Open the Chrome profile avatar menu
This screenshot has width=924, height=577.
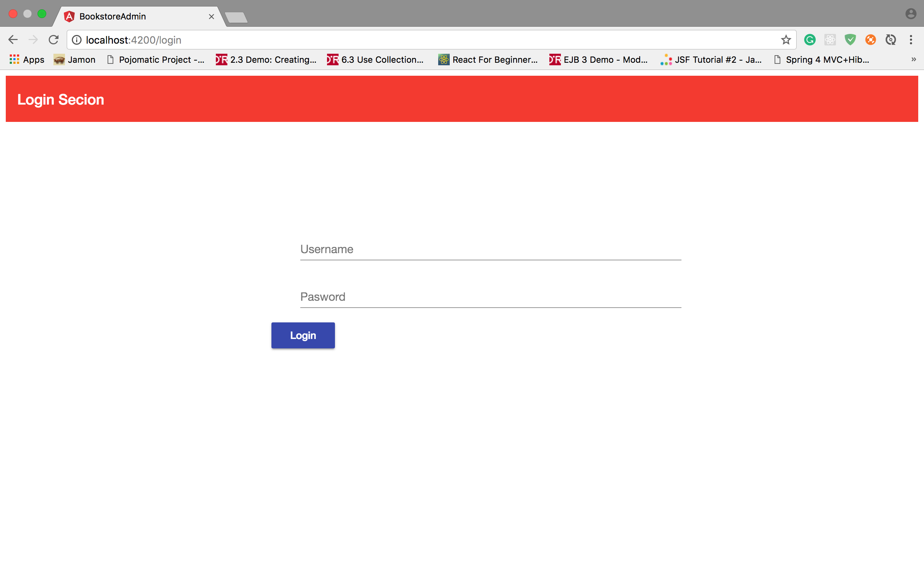[x=911, y=14]
